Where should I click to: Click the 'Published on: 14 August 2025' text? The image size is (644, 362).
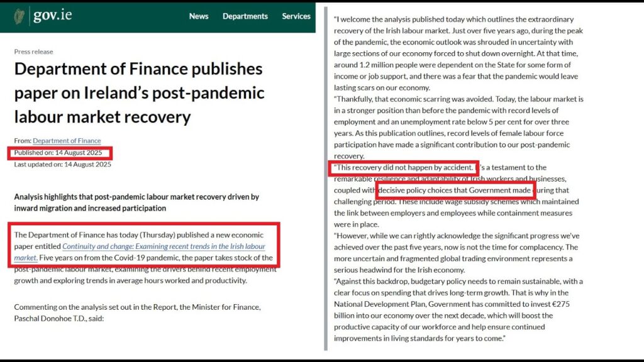pyautogui.click(x=60, y=153)
